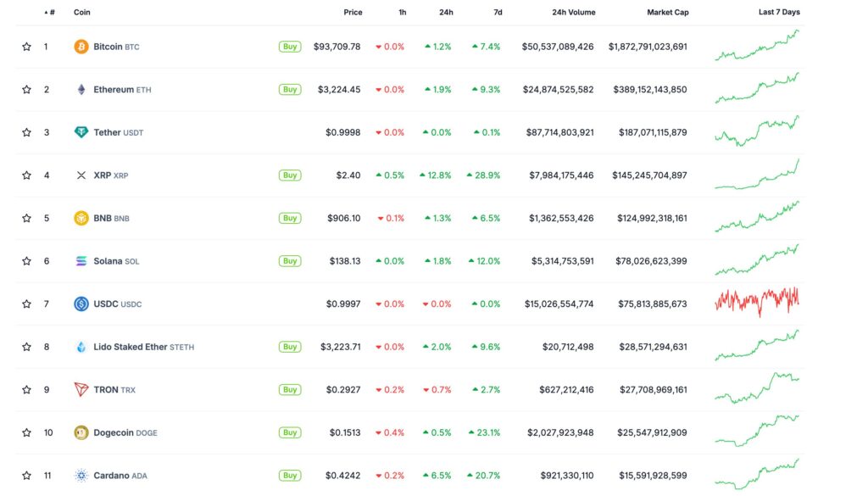Click the XRP logo icon
The width and height of the screenshot is (868, 496).
coord(81,175)
